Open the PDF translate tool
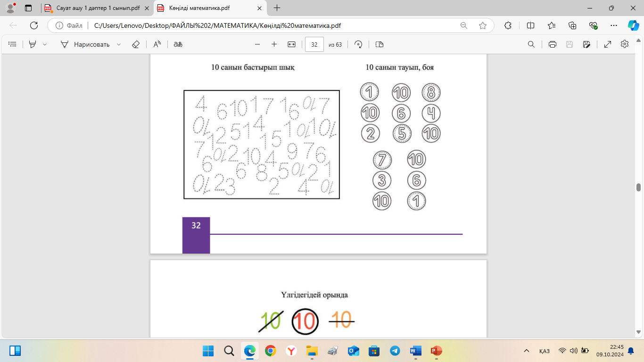 (x=178, y=44)
